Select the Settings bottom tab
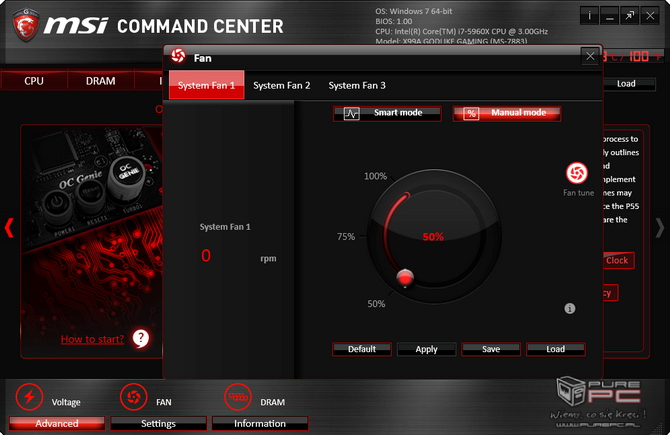 (158, 423)
